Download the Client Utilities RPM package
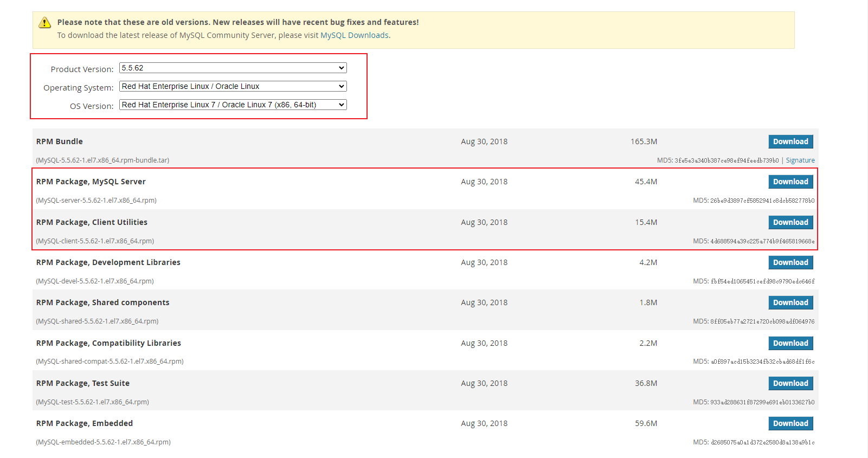 pyautogui.click(x=790, y=222)
